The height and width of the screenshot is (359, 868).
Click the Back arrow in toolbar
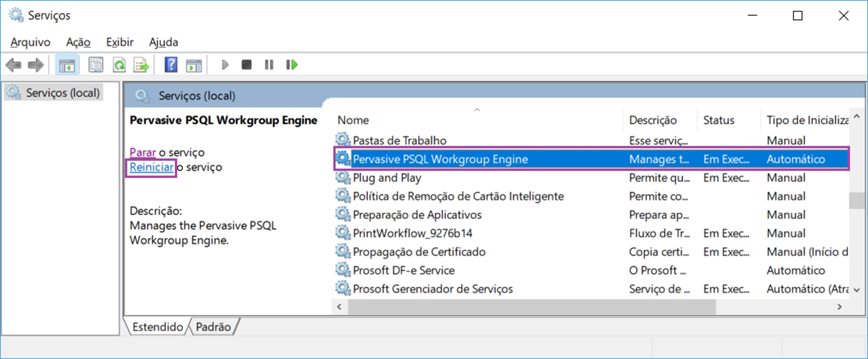click(x=13, y=65)
